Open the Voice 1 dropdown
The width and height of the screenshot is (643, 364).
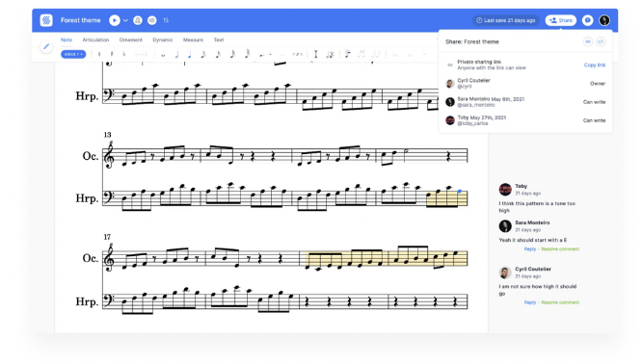point(73,54)
